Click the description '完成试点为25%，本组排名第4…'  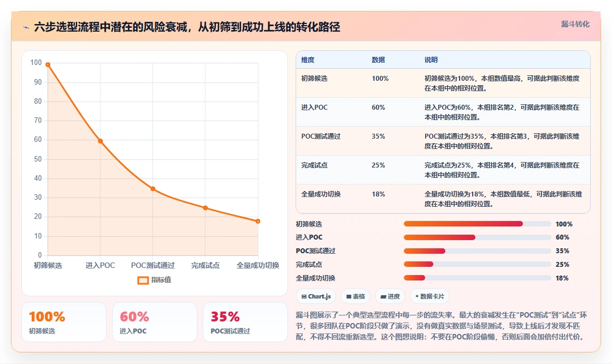click(502, 170)
